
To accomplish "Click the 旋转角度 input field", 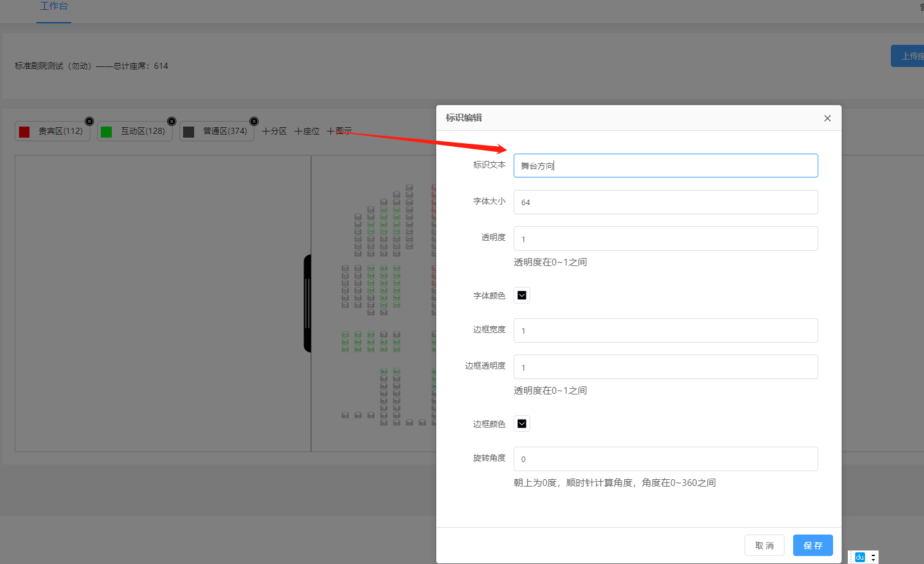I will point(665,459).
